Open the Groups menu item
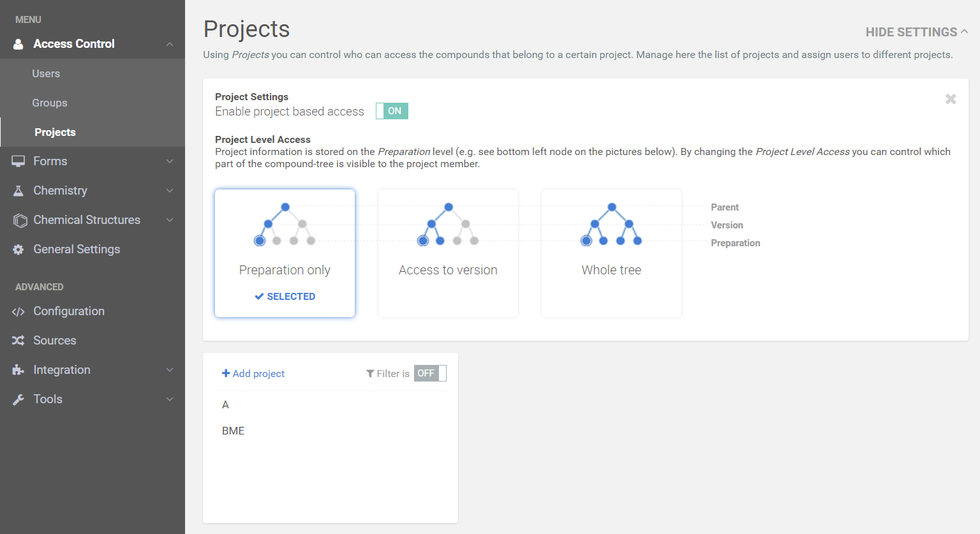The width and height of the screenshot is (980, 534). pos(50,103)
